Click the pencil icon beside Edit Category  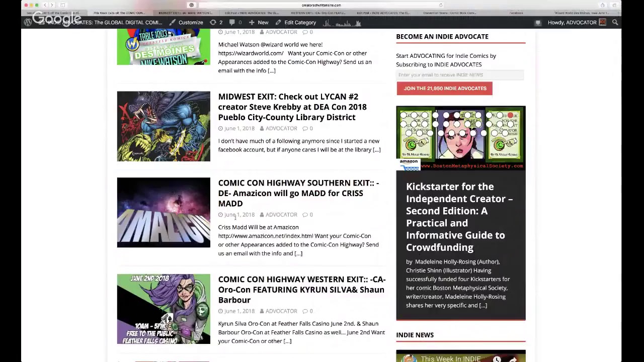tap(278, 23)
